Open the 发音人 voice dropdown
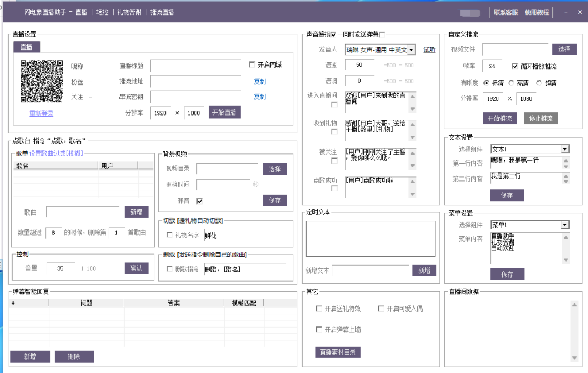Screen dimensions: 588x373 point(412,50)
